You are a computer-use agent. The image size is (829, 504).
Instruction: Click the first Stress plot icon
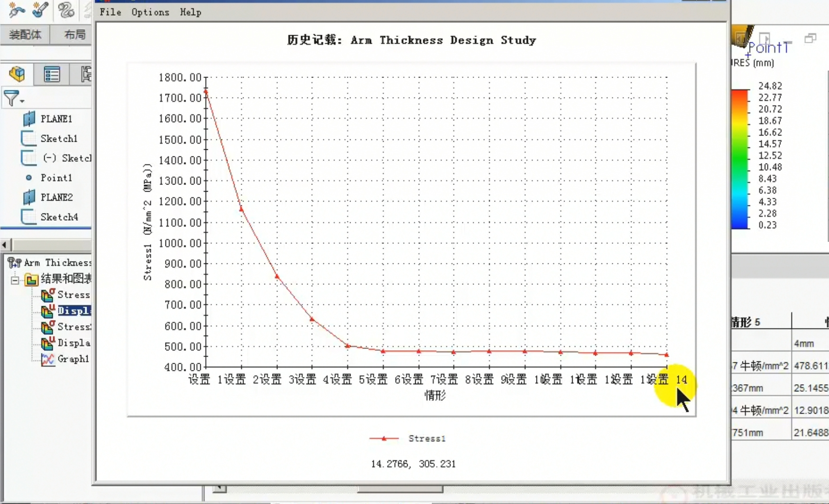[48, 295]
